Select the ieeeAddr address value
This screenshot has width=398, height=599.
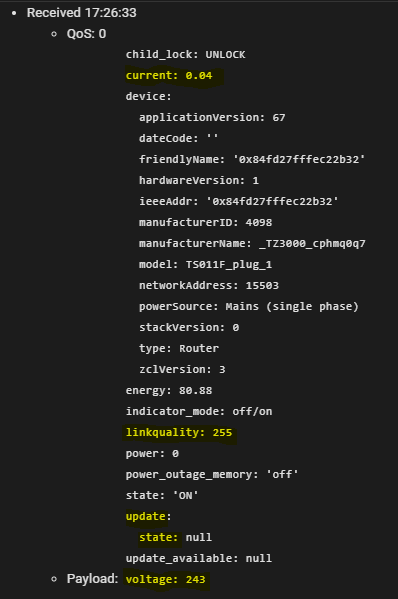click(272, 201)
